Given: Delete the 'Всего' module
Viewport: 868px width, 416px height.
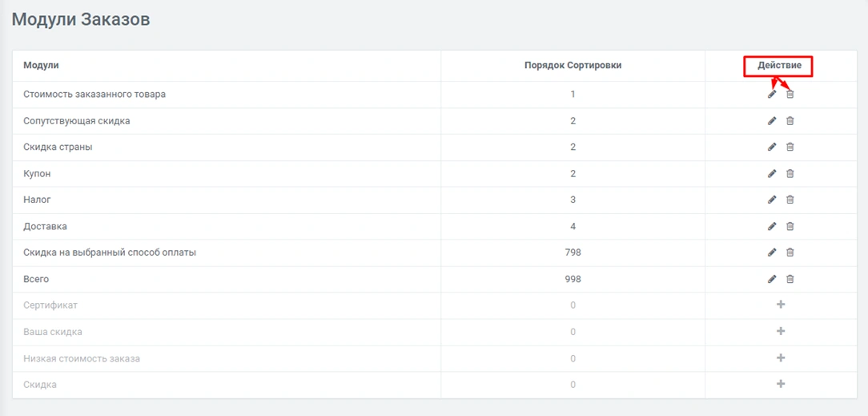Looking at the screenshot, I should coord(790,279).
